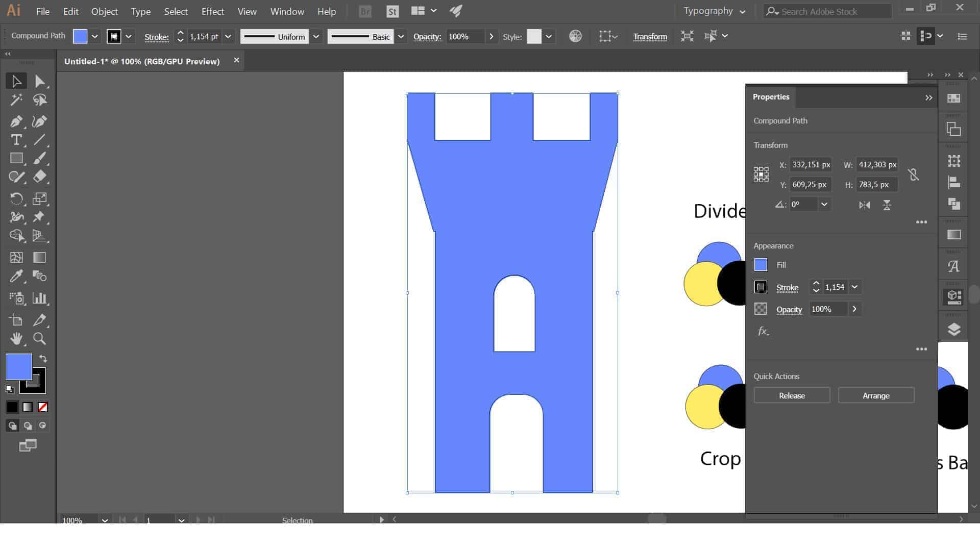Image resolution: width=980 pixels, height=551 pixels.
Task: Click the Fill swatch in Appearance
Action: click(761, 265)
